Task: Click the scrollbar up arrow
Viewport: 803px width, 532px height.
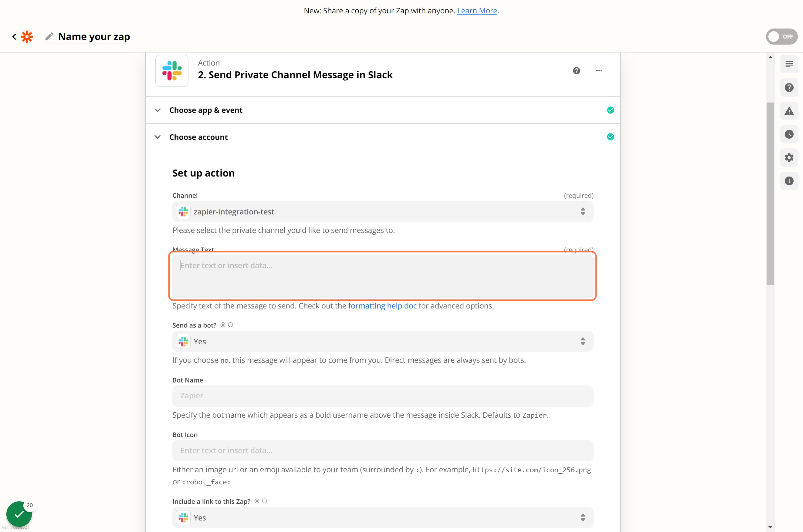Action: point(770,57)
